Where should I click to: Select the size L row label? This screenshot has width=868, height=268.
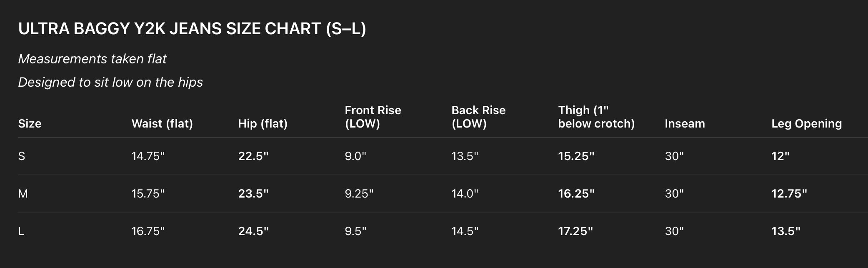[21, 231]
